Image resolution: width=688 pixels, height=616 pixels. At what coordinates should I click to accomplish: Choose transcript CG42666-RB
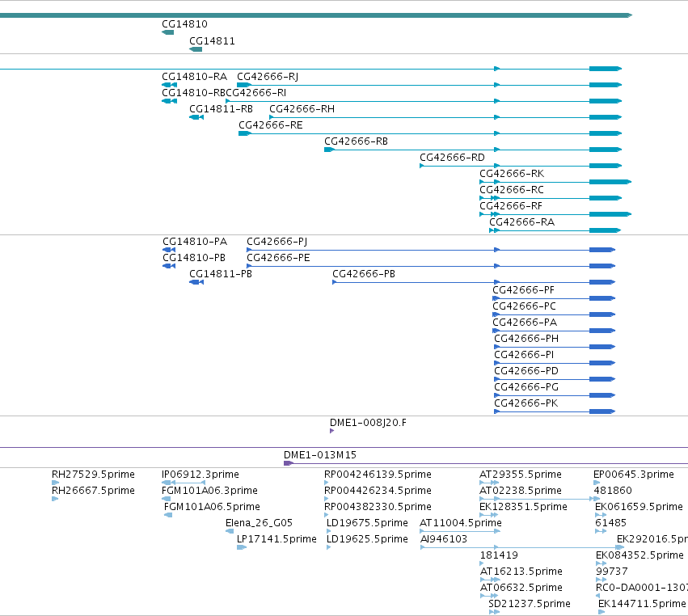coord(356,141)
